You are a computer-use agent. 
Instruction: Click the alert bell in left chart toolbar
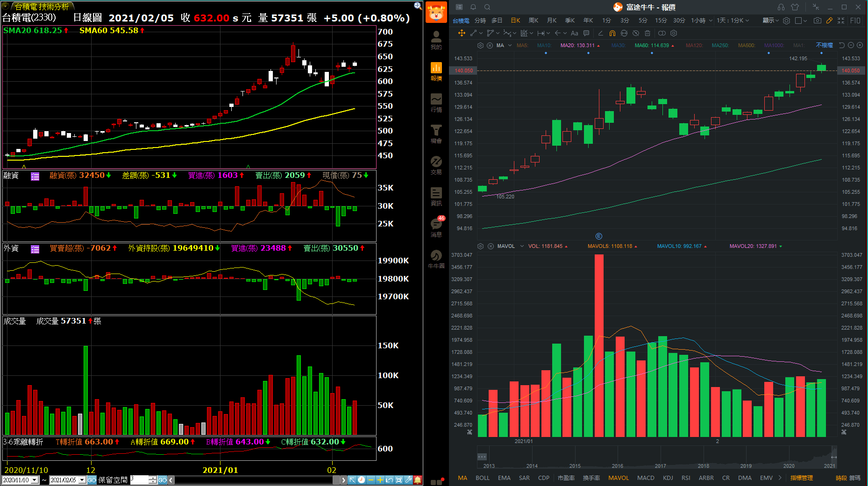(418, 480)
